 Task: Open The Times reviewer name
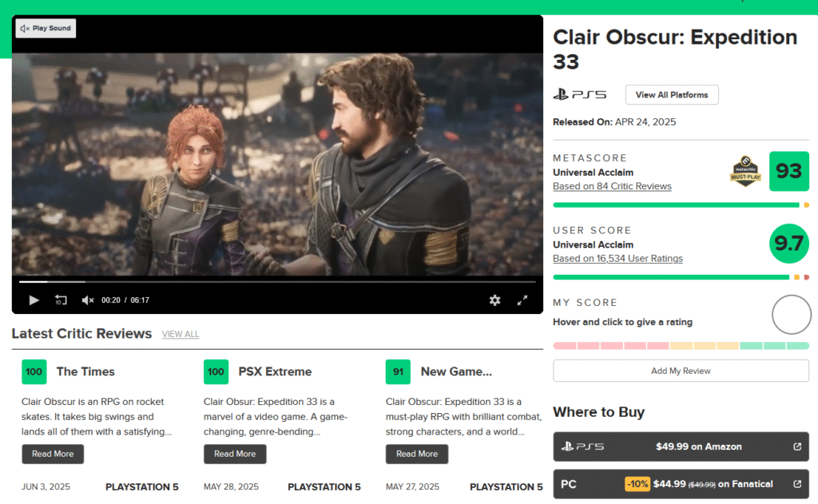click(85, 371)
